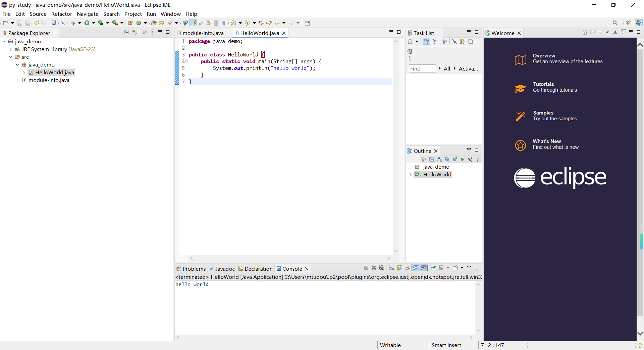Click the External Tools run icon
This screenshot has width=644, height=350.
click(115, 23)
